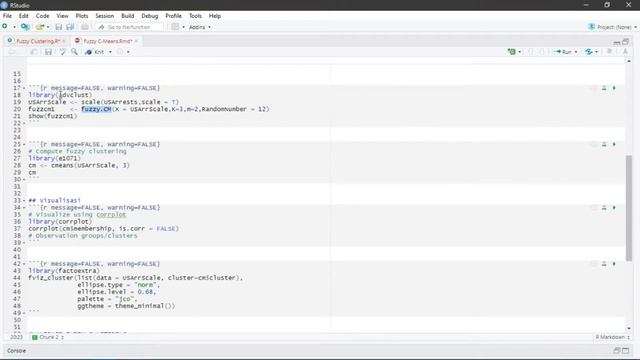Screen dimensions: 640x360
Task: Click the editor scrollbar down arrow
Action: pyautogui.click(x=629, y=329)
